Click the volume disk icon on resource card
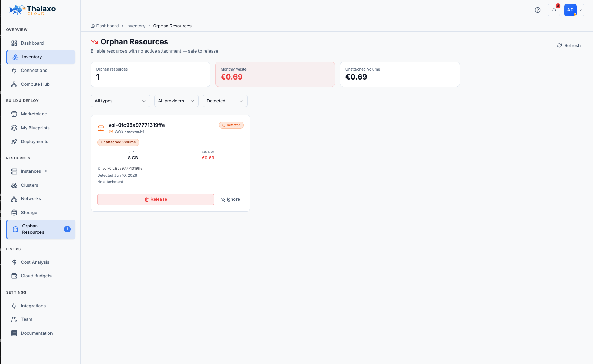Screen dimensions: 593x364 [101, 128]
